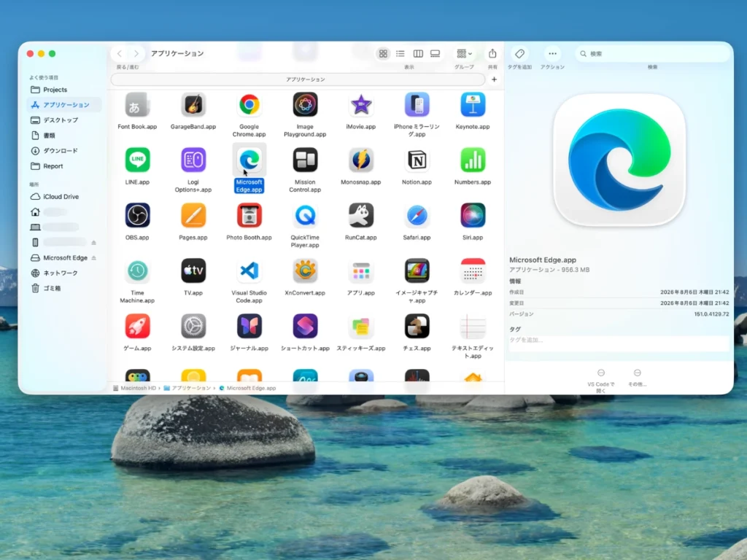This screenshot has width=747, height=560.
Task: Switch to gallery view
Action: 435,54
